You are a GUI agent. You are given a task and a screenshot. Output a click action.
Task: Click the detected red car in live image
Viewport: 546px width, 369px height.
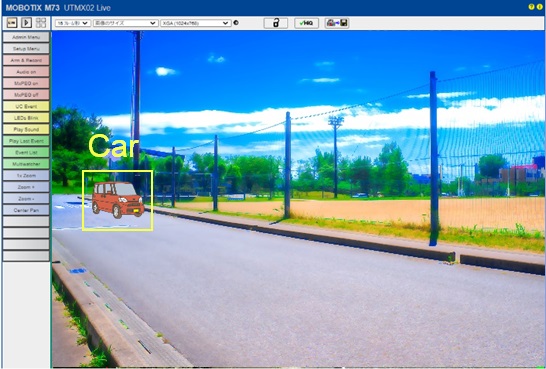(118, 200)
